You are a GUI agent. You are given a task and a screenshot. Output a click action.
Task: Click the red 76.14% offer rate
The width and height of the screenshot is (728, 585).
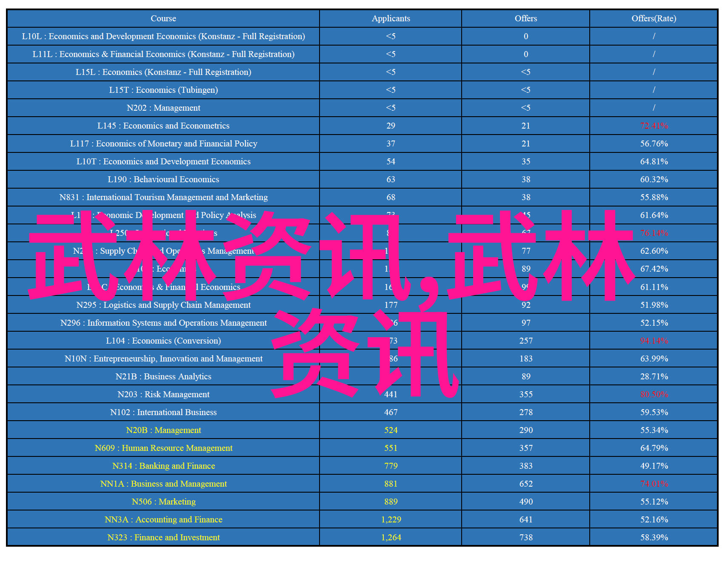pos(654,233)
